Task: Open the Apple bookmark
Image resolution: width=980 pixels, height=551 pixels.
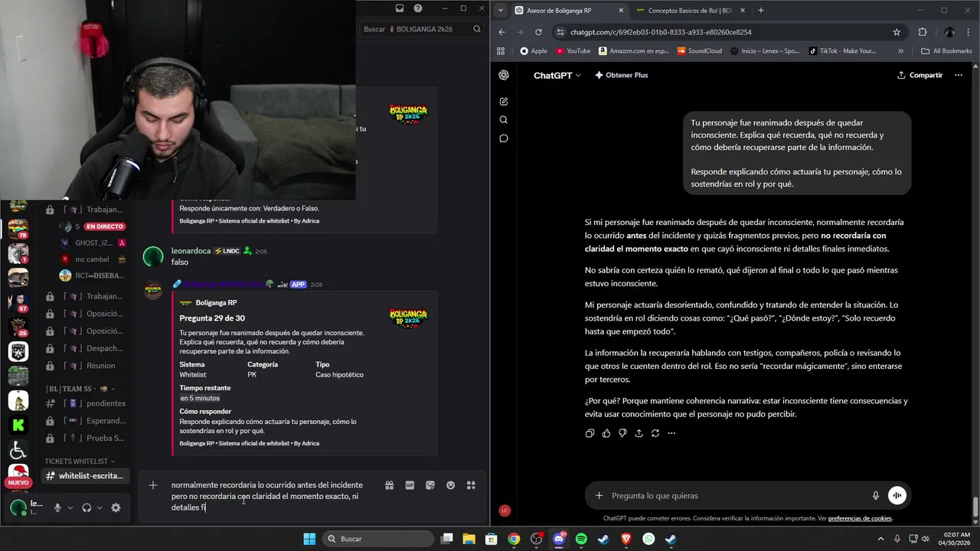Action: point(534,51)
